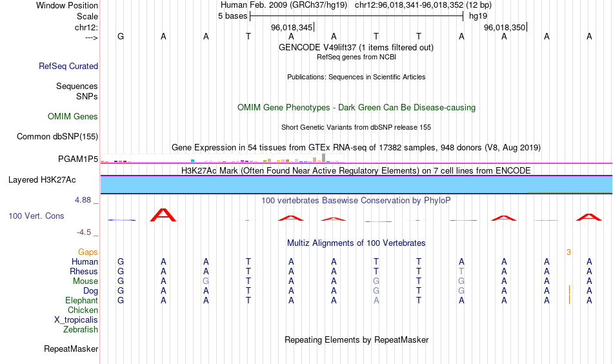Select the Zebrafish alignment row label
This screenshot has width=613, height=364.
[x=81, y=330]
